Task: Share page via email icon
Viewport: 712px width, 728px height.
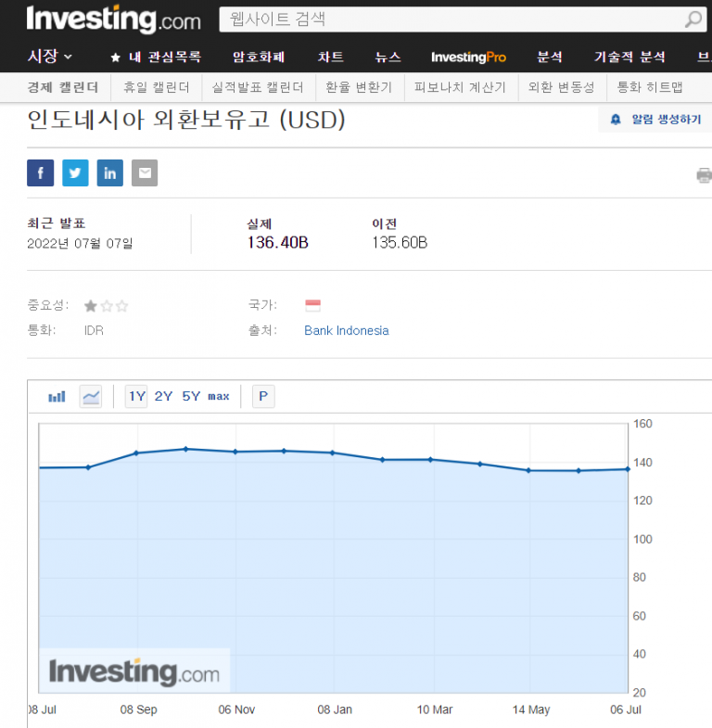Action: pos(145,172)
